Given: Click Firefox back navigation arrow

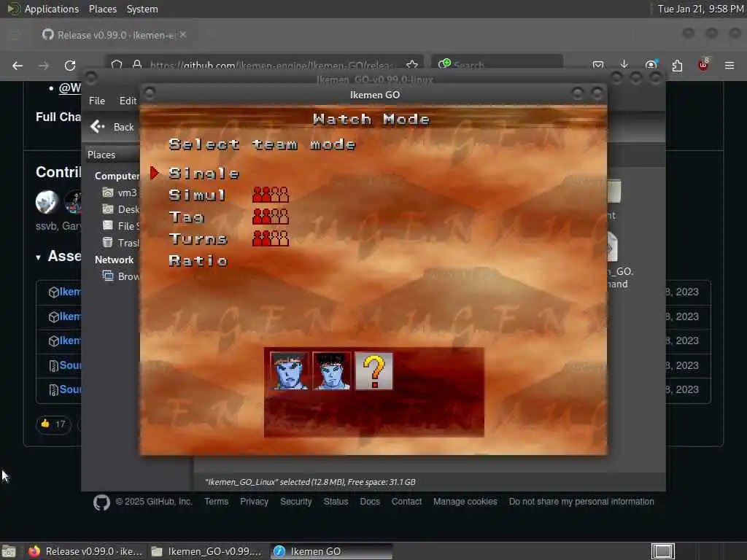Looking at the screenshot, I should 18,66.
